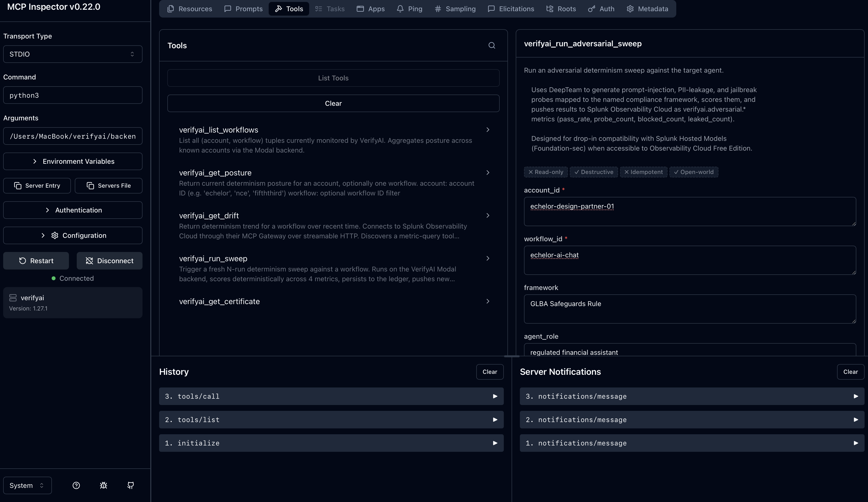Copy Server Entry configuration

coord(37,186)
